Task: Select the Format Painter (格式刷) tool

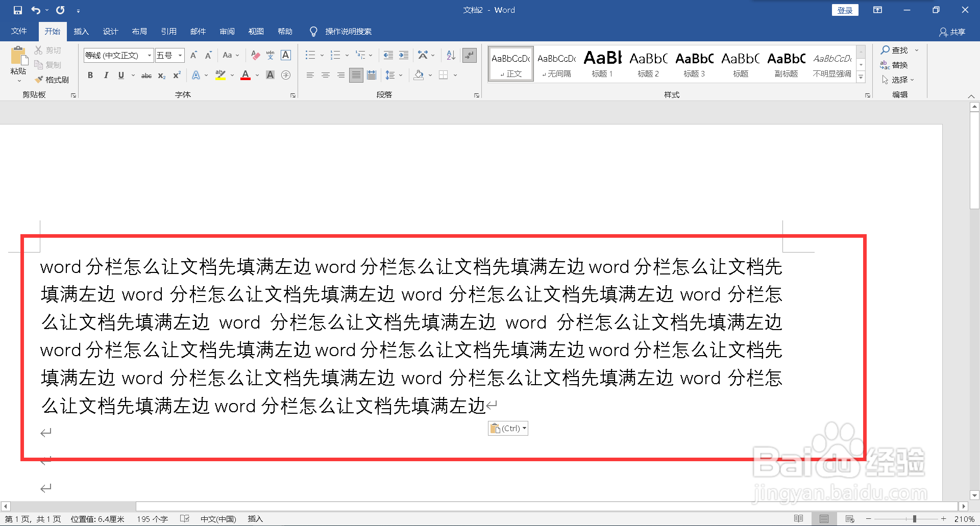Action: click(x=52, y=80)
